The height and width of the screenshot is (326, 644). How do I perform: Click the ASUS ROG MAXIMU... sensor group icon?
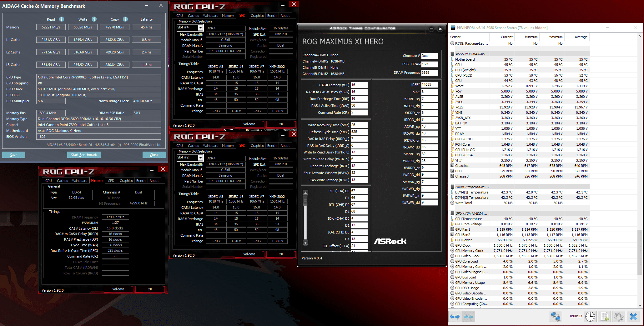click(x=452, y=54)
